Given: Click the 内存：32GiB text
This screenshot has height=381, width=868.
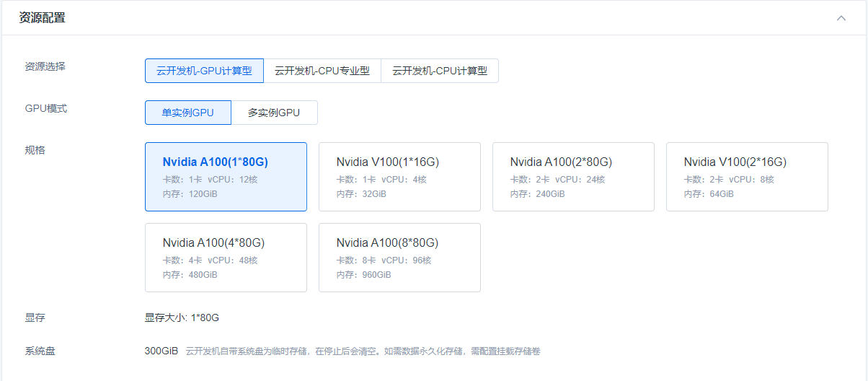Looking at the screenshot, I should pyautogui.click(x=361, y=194).
